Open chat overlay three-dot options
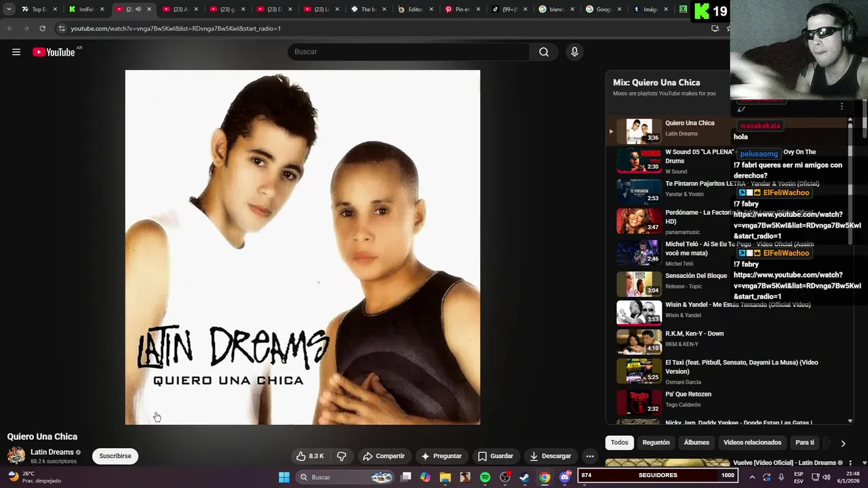 (842, 106)
